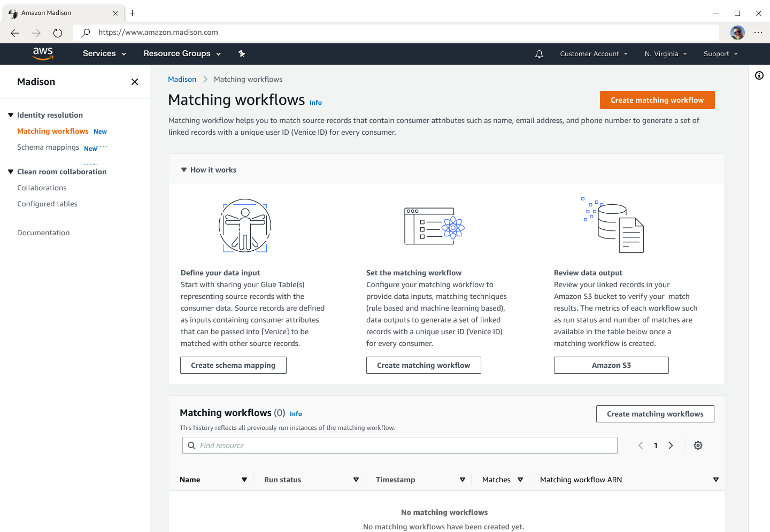Sort by Matches column arrow

tap(520, 480)
